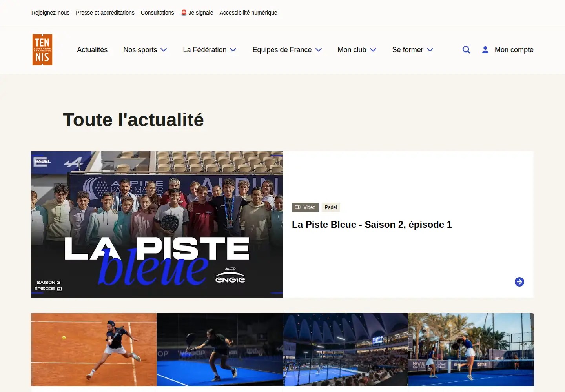The height and width of the screenshot is (392, 565).
Task: Open the Se former menu label
Action: 408,50
